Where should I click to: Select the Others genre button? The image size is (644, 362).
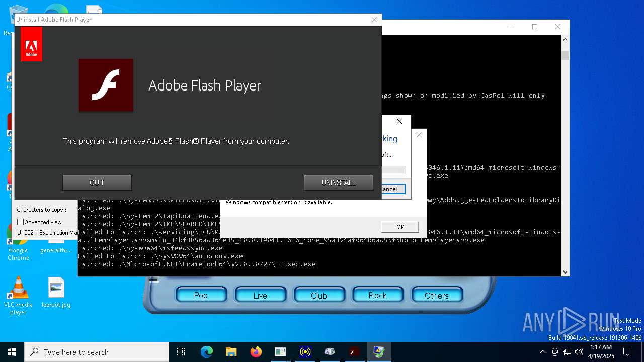(x=437, y=295)
